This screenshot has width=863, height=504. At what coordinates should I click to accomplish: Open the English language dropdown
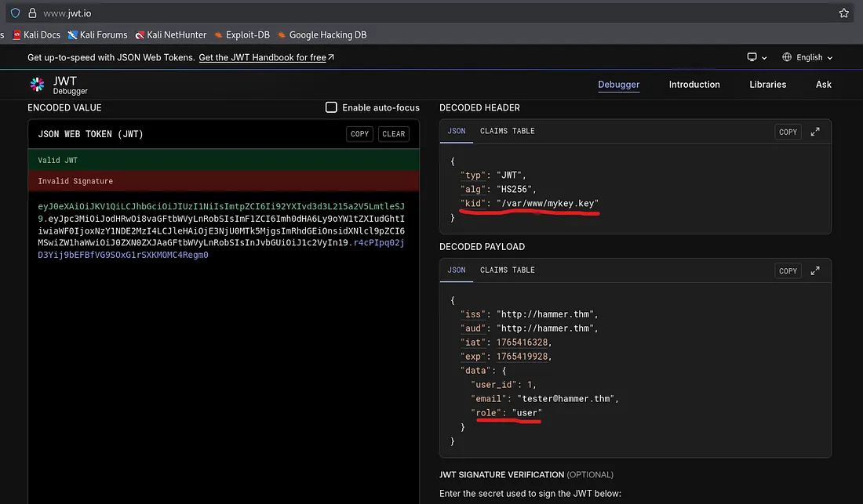coord(807,57)
